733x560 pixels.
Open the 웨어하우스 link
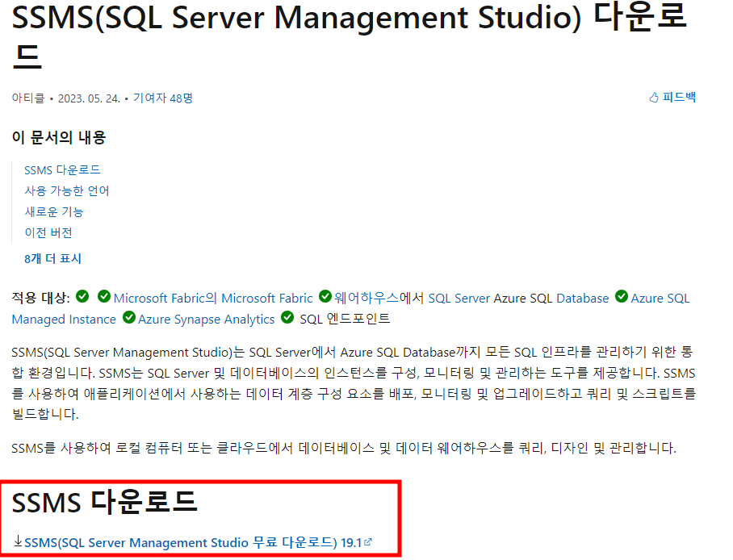[x=366, y=298]
